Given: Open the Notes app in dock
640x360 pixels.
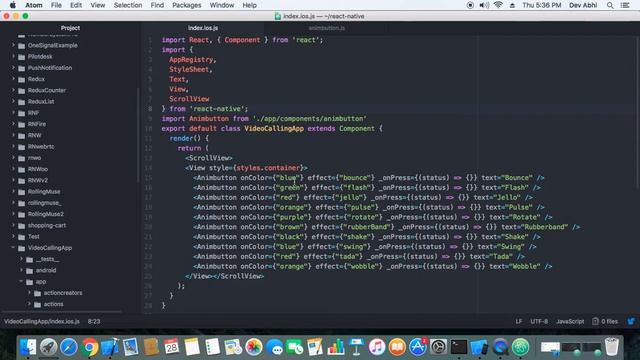Looking at the screenshot, I should pyautogui.click(x=192, y=347).
